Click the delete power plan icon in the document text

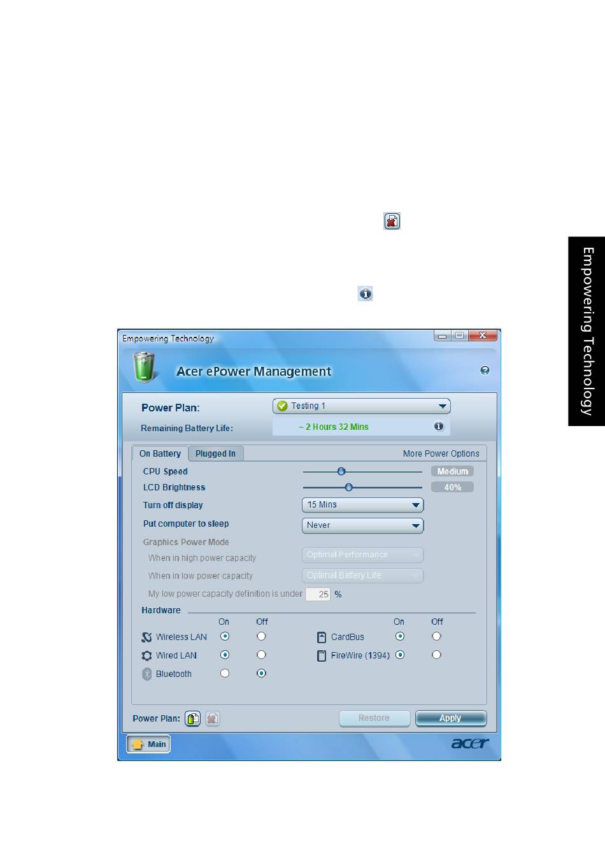pos(392,221)
